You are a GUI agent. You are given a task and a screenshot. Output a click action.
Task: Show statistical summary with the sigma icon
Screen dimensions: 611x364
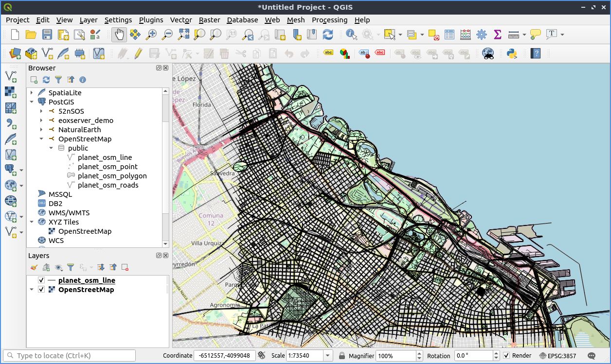point(497,35)
